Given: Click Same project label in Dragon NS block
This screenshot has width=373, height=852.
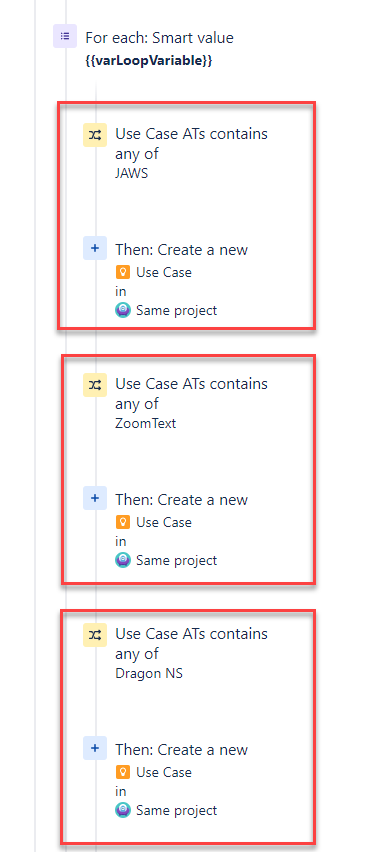Looking at the screenshot, I should coord(176,810).
